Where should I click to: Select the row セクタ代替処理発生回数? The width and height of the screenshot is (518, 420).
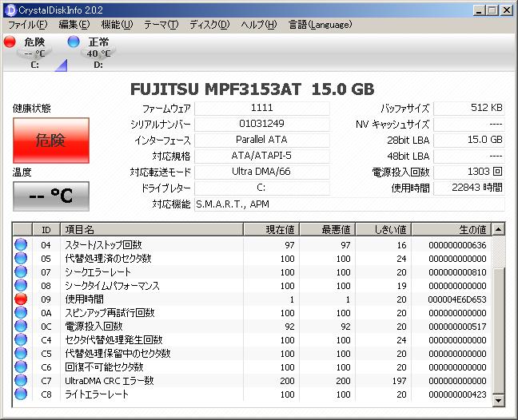point(252,340)
